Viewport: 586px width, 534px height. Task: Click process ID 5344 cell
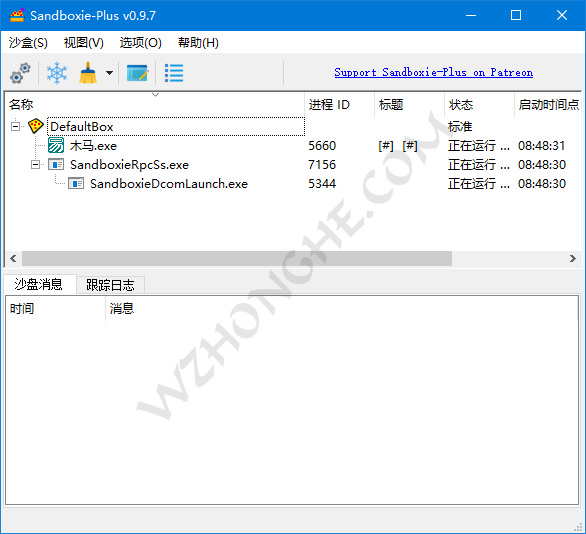click(x=322, y=183)
